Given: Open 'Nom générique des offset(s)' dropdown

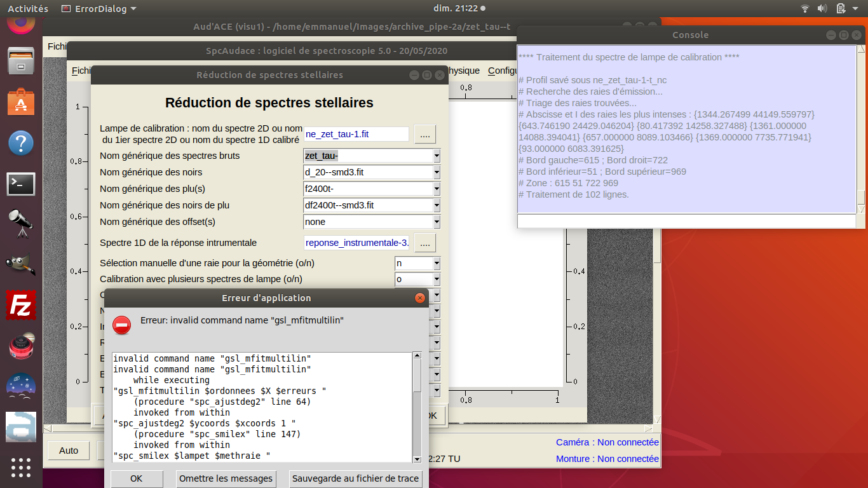Looking at the screenshot, I should click(436, 222).
